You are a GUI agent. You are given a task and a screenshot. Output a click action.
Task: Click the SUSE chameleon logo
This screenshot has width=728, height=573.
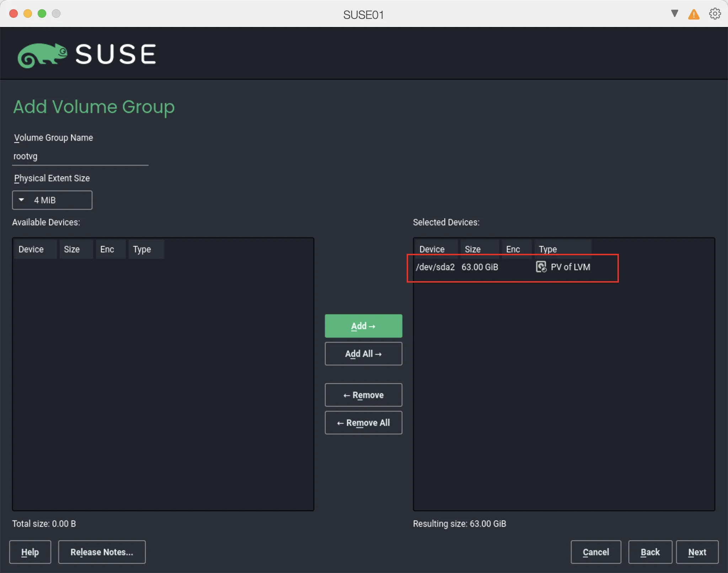(43, 54)
